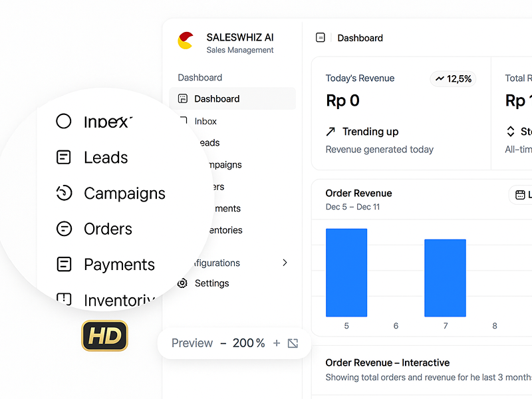Viewport: 532px width, 399px height.
Task: Click the magnified Campaigns icon
Action: click(x=64, y=193)
